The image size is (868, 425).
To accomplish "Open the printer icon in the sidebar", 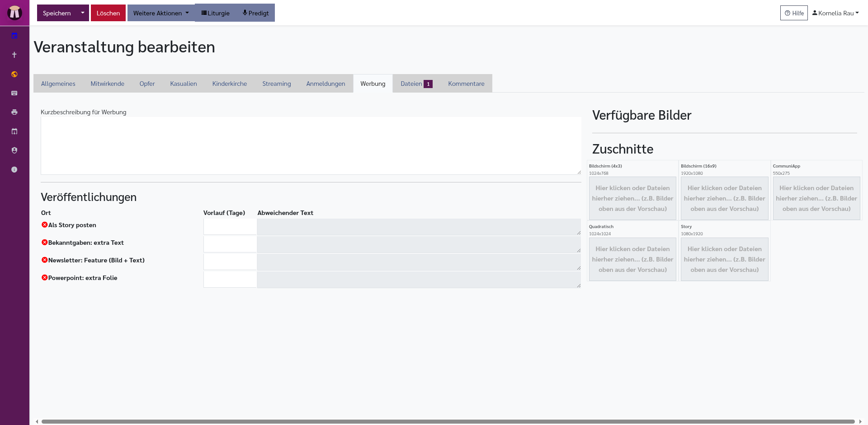I will tap(14, 112).
